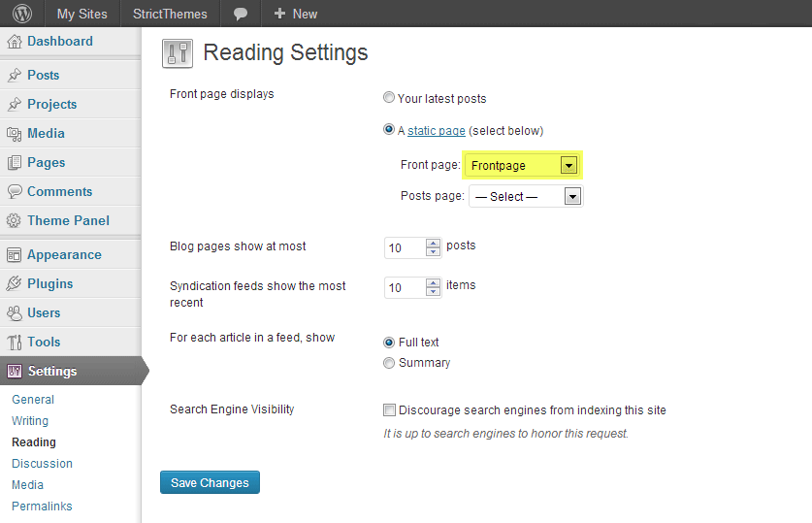The image size is (812, 523).
Task: Increase the blog pages posts count stepper
Action: pyautogui.click(x=434, y=243)
